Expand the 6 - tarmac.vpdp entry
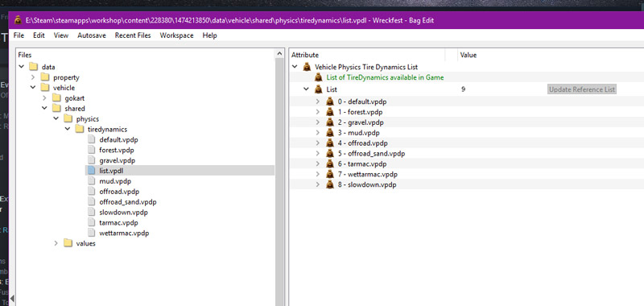This screenshot has height=306, width=644. (317, 164)
